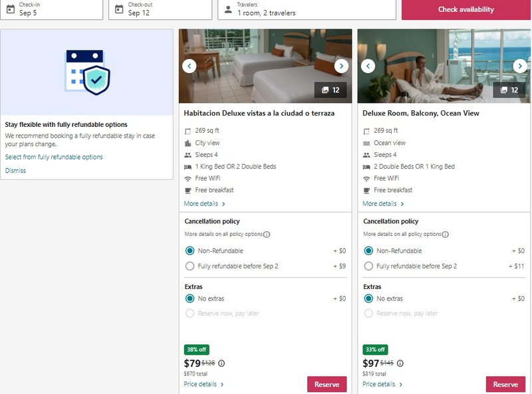This screenshot has height=394, width=532.
Task: Expand More details for Ocean View room
Action: tap(383, 204)
